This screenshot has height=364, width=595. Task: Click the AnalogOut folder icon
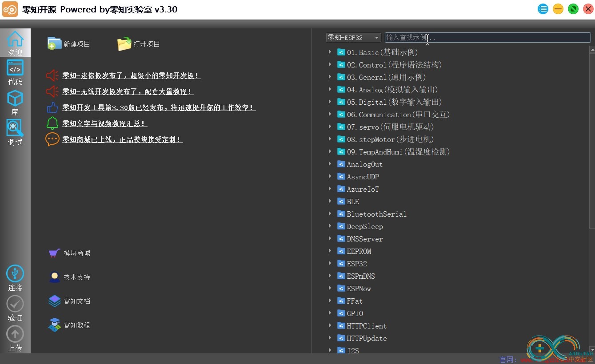tap(341, 164)
